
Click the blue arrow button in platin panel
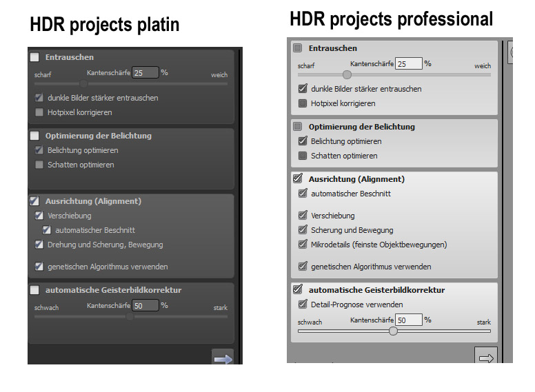click(223, 358)
